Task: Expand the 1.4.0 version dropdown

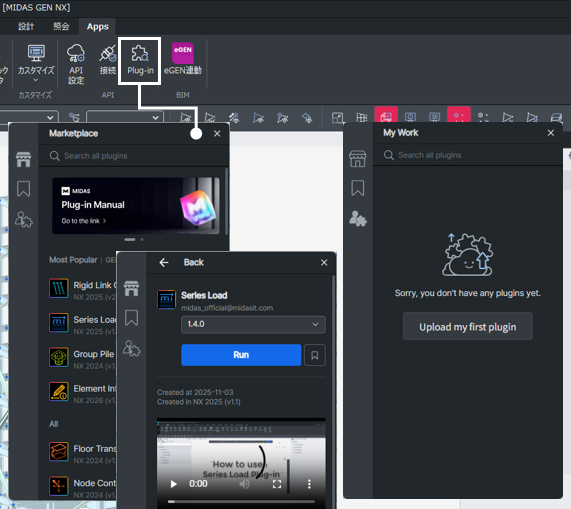Action: coord(253,324)
